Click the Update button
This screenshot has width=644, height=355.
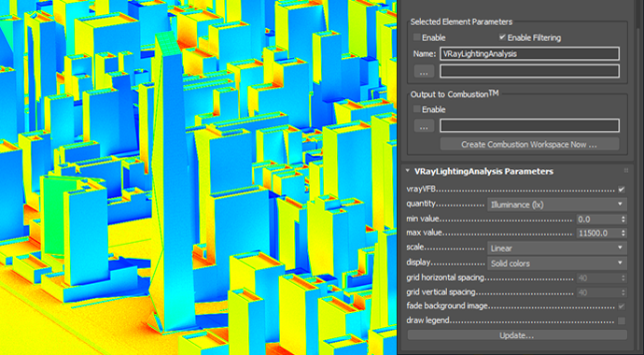(517, 335)
